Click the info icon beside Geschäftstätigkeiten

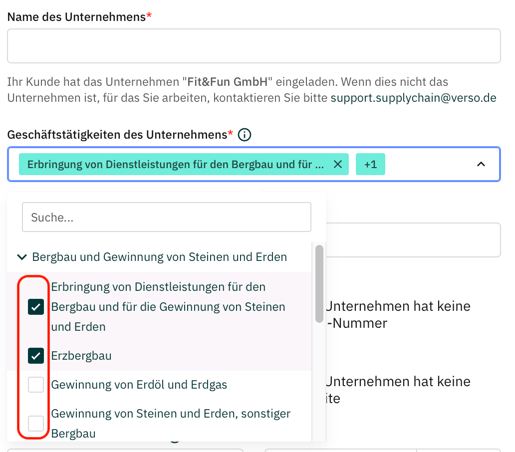(244, 135)
